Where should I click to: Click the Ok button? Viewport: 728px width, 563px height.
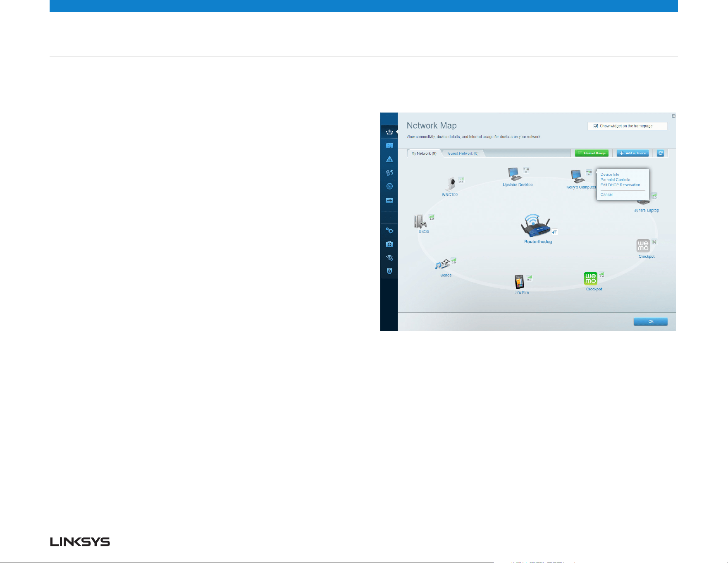coord(650,321)
